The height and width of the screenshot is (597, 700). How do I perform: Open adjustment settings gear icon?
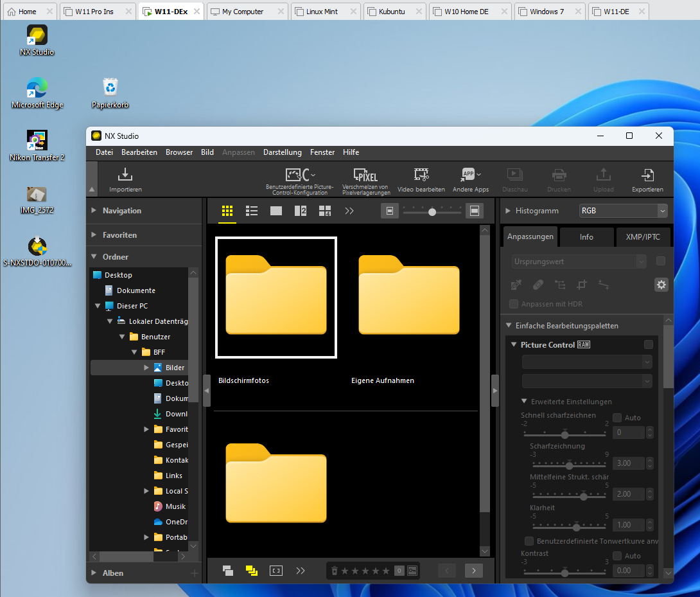click(661, 285)
